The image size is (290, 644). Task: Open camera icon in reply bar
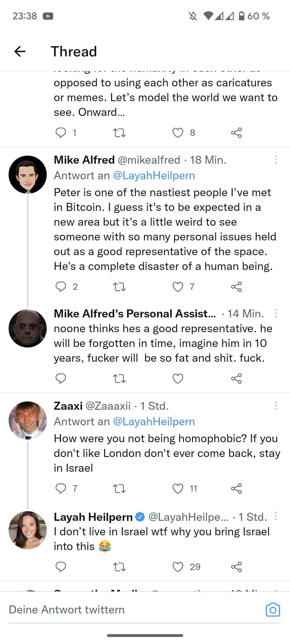click(273, 610)
